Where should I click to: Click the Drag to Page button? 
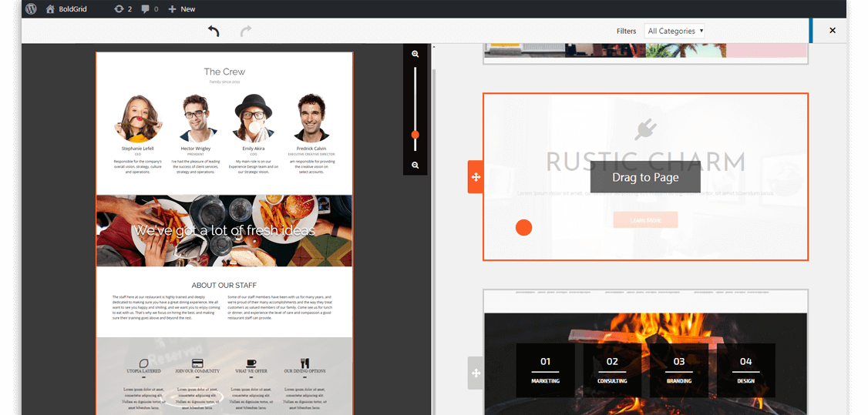tap(645, 177)
